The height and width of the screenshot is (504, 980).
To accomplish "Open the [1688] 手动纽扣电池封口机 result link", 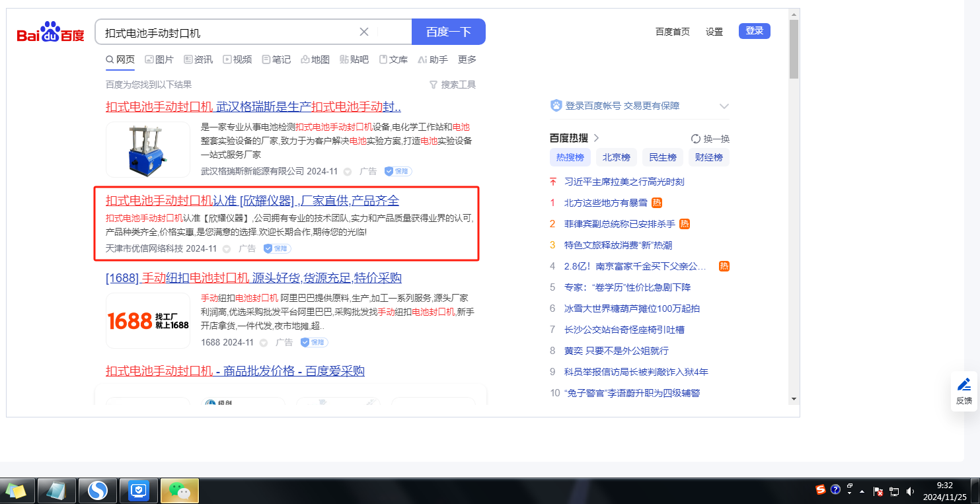I will (x=254, y=277).
